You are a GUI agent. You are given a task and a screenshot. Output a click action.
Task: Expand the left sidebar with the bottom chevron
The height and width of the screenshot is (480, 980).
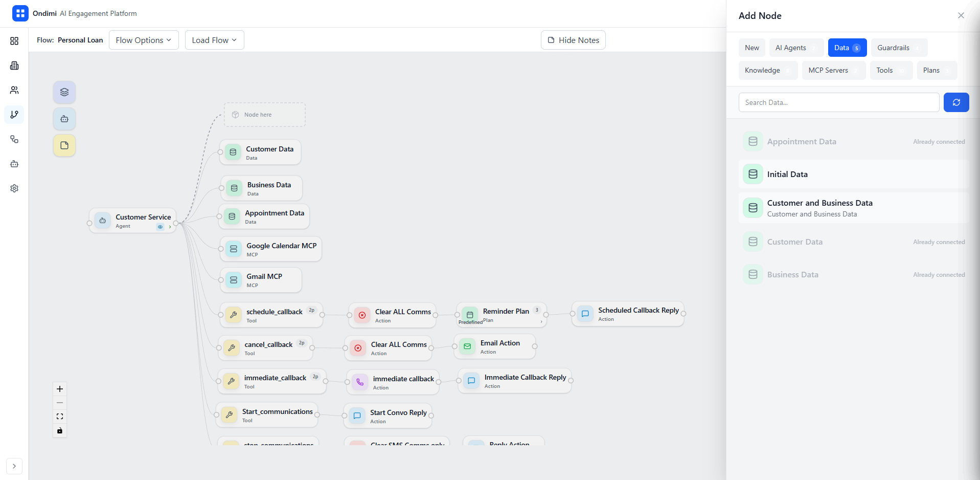[x=14, y=466]
